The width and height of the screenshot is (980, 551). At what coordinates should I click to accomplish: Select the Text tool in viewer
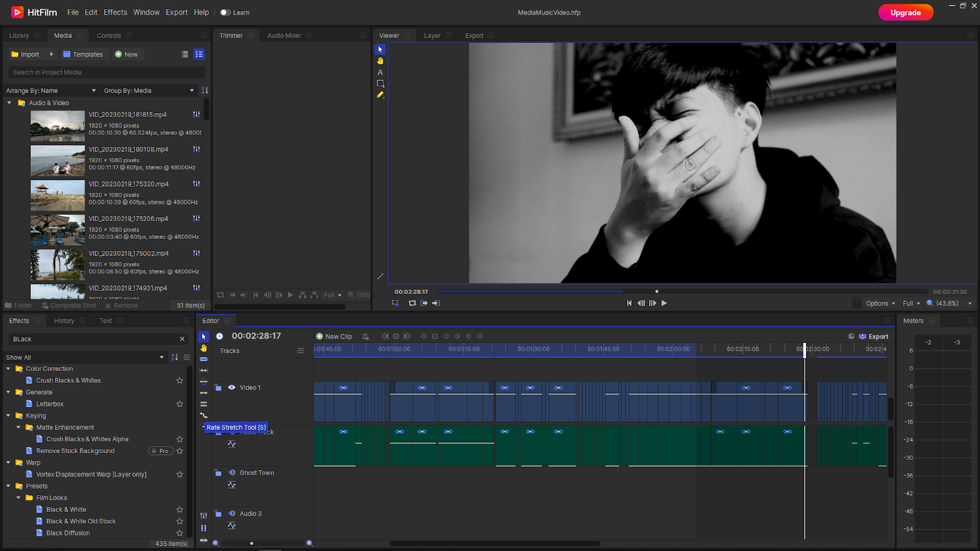pos(380,72)
